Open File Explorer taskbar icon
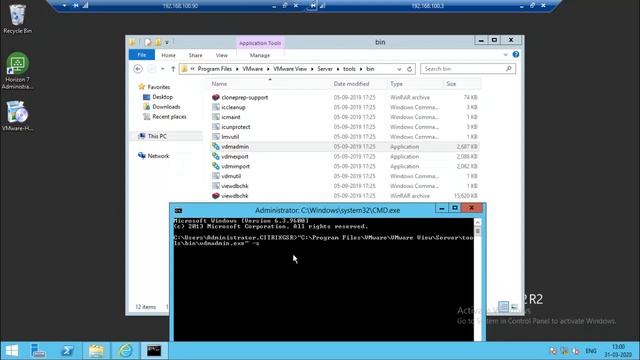640x360 pixels. [x=96, y=351]
